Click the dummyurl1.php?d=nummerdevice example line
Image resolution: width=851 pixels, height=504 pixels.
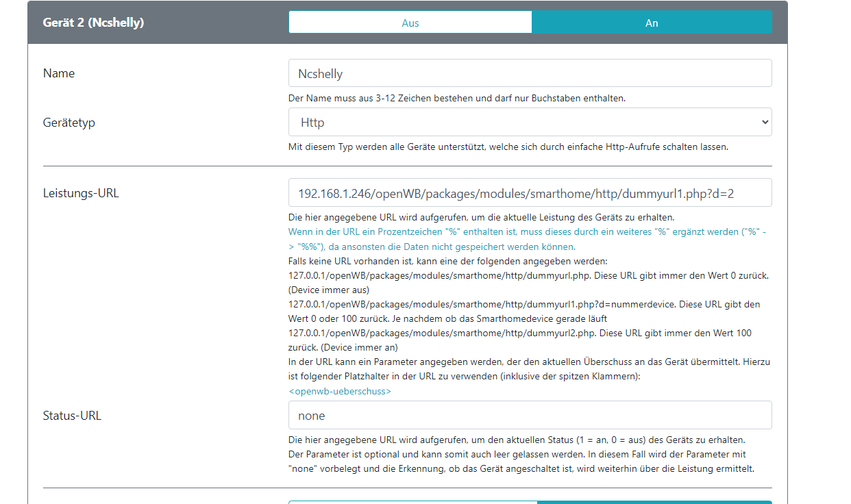click(524, 311)
